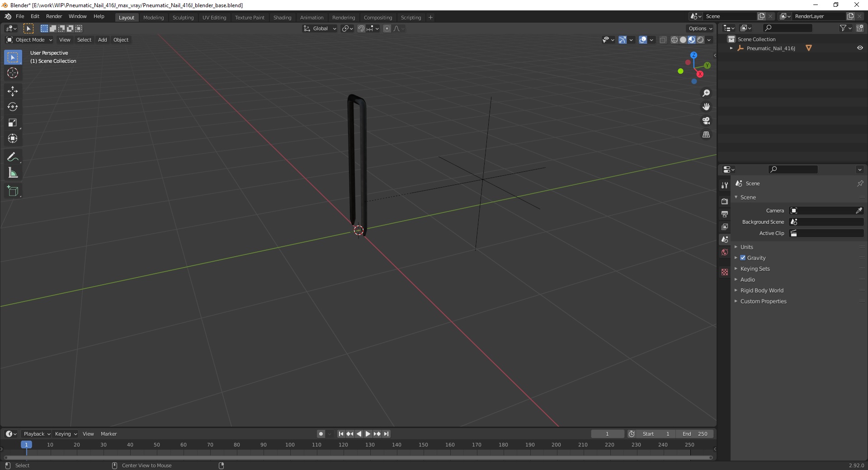This screenshot has width=868, height=470.
Task: Select the Select Box tool
Action: [x=13, y=57]
